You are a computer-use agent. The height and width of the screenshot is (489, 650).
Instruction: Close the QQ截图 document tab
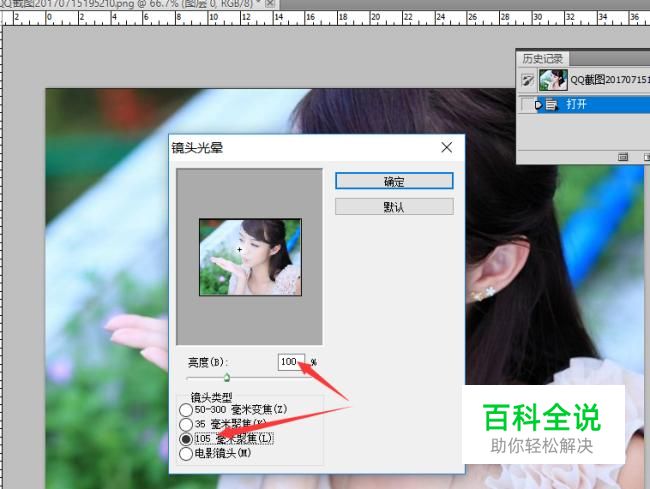(270, 4)
